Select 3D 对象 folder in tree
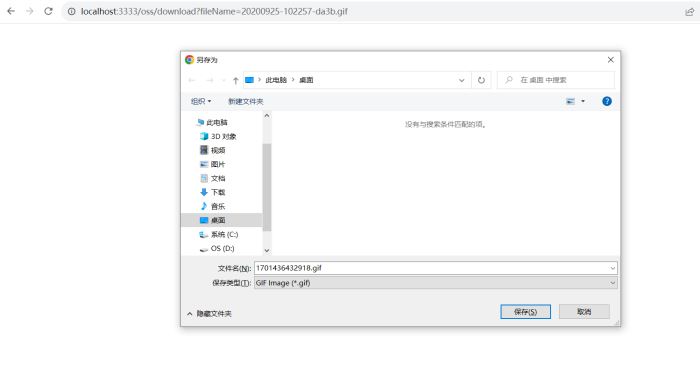 pyautogui.click(x=218, y=136)
